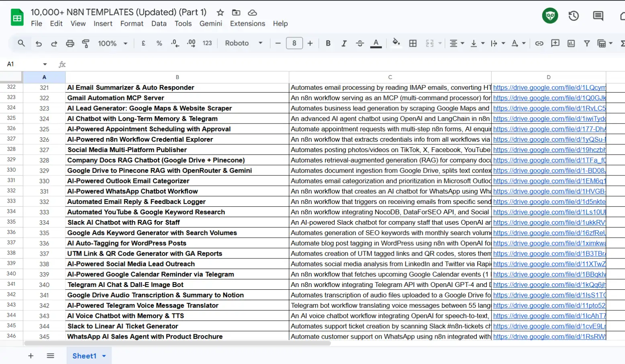Open version history clock icon
Viewport: 625px width, 364px height.
tap(573, 16)
